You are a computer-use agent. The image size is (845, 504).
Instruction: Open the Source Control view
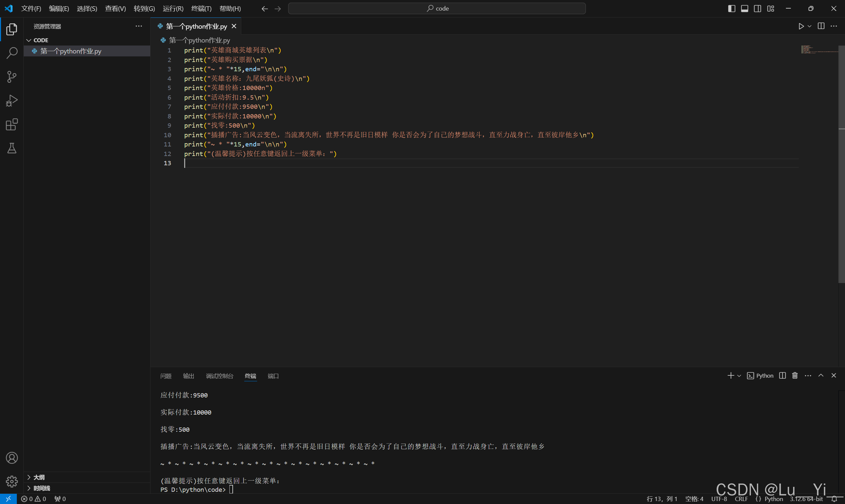pyautogui.click(x=12, y=77)
